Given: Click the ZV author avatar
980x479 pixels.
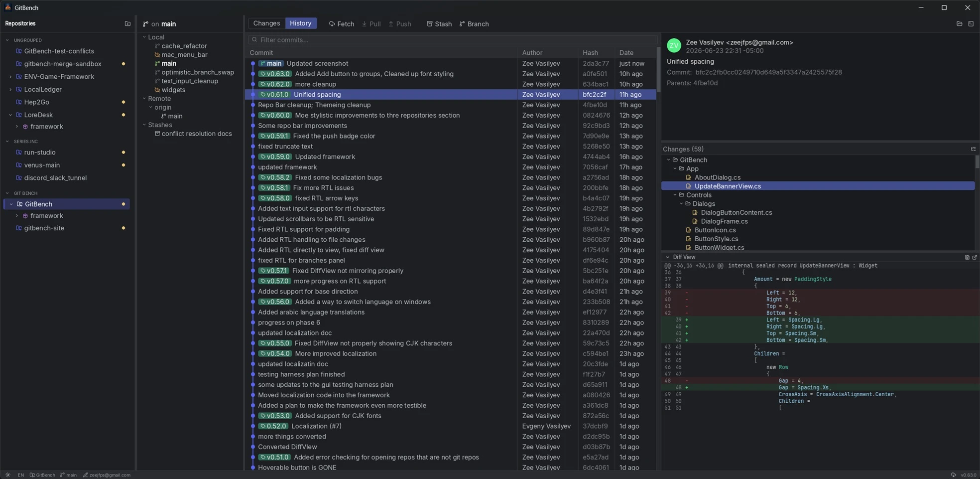Looking at the screenshot, I should click(674, 45).
